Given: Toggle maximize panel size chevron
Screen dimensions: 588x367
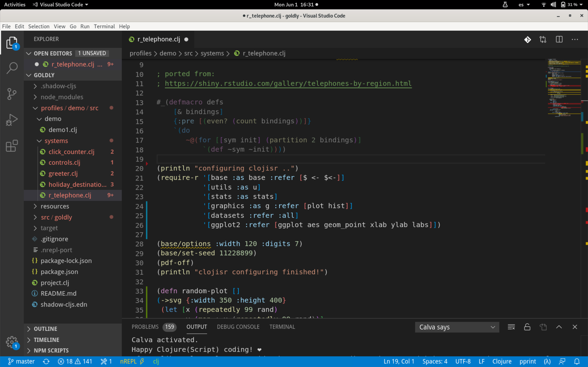Looking at the screenshot, I should [559, 327].
